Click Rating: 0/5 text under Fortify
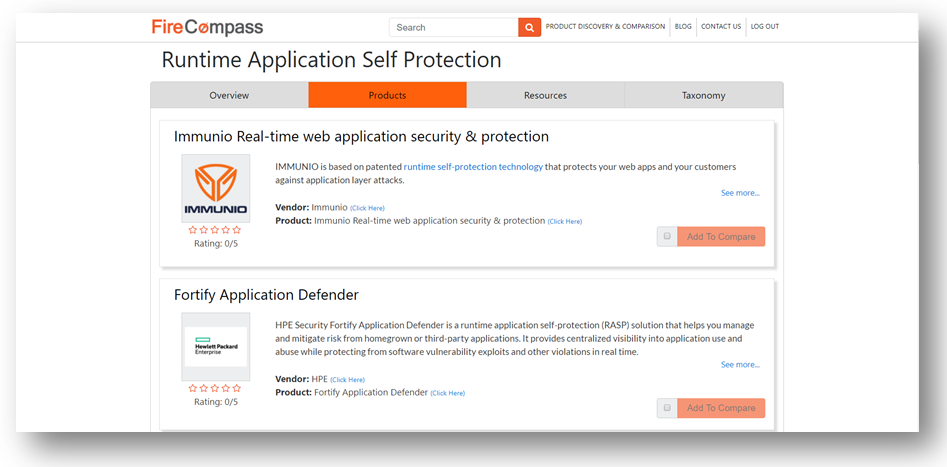Viewport: 947px width, 467px height. [216, 402]
